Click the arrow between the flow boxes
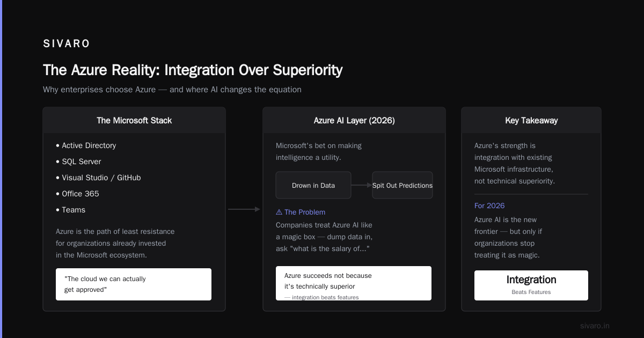 click(362, 185)
